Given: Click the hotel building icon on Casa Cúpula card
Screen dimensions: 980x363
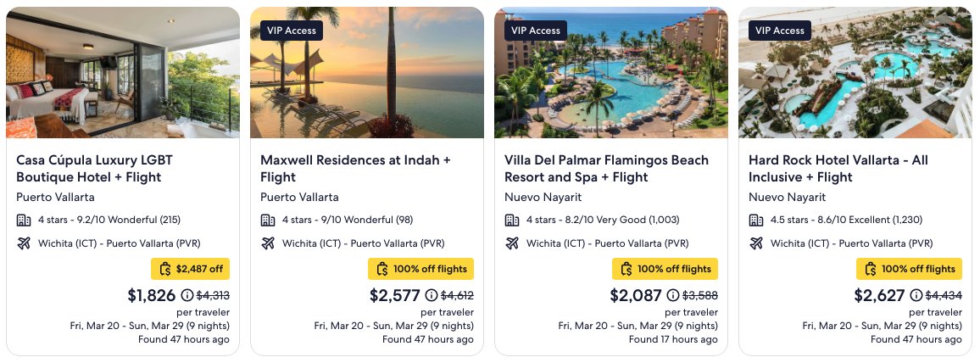Looking at the screenshot, I should pos(24,220).
